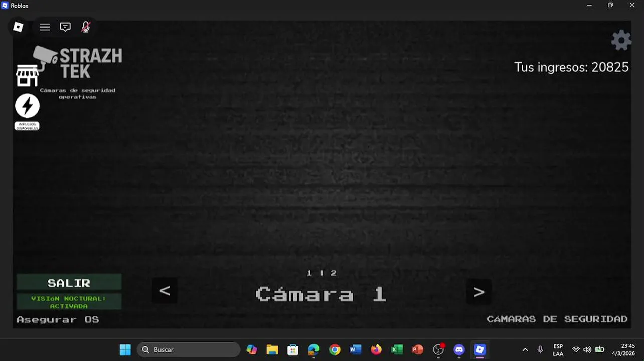
Task: Show hidden system tray icons
Action: pos(525,349)
